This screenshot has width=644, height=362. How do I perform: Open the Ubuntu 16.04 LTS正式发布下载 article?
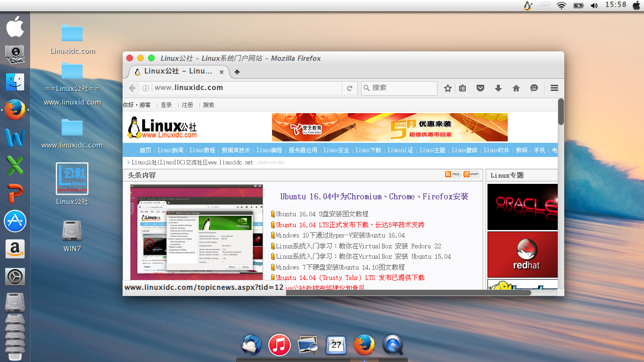coord(350,225)
